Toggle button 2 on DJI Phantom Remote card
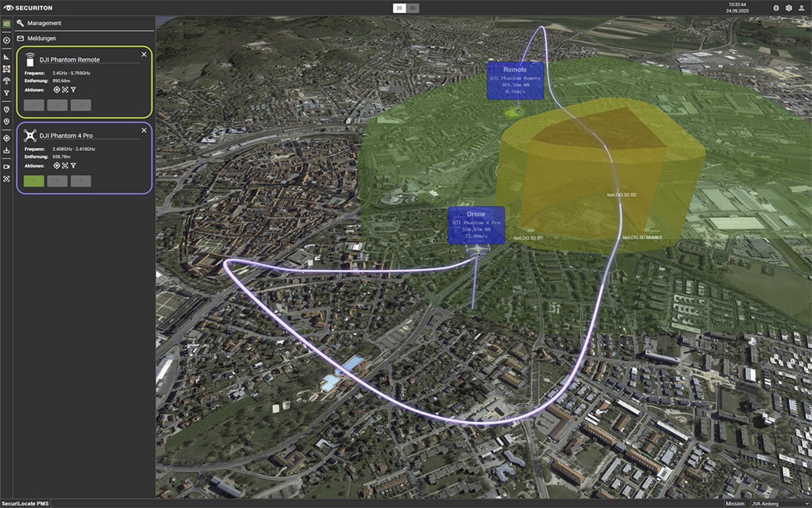Image resolution: width=812 pixels, height=508 pixels. point(57,105)
